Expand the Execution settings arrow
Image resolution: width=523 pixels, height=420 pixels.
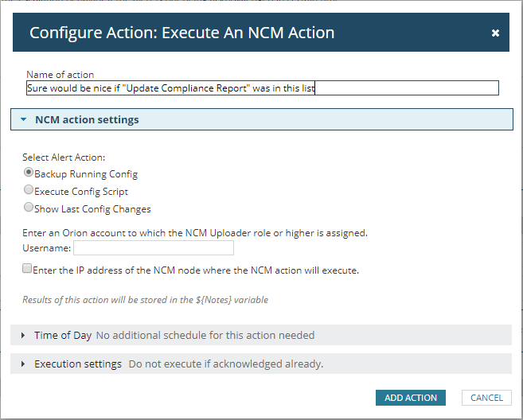(x=23, y=364)
